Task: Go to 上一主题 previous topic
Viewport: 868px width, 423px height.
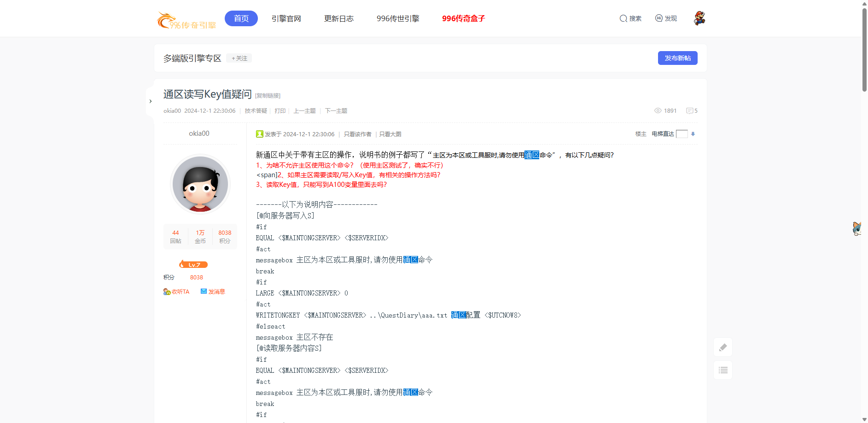Action: pos(304,111)
